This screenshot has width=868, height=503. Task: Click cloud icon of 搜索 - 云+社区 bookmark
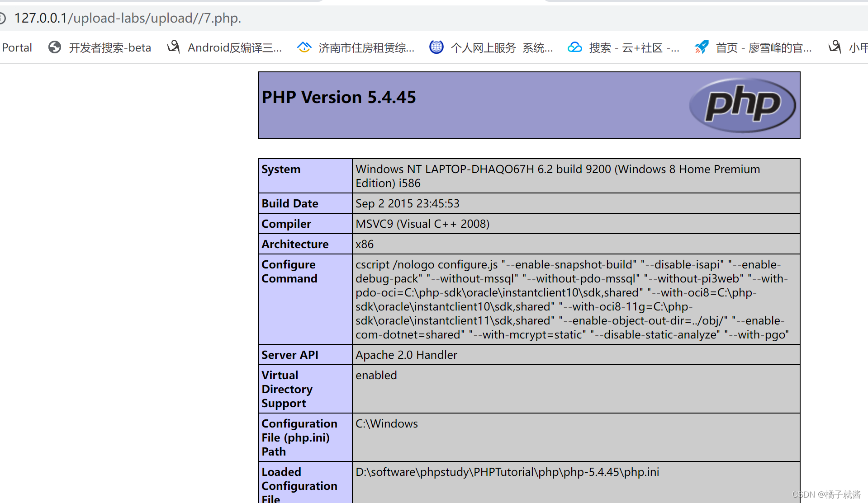click(575, 47)
